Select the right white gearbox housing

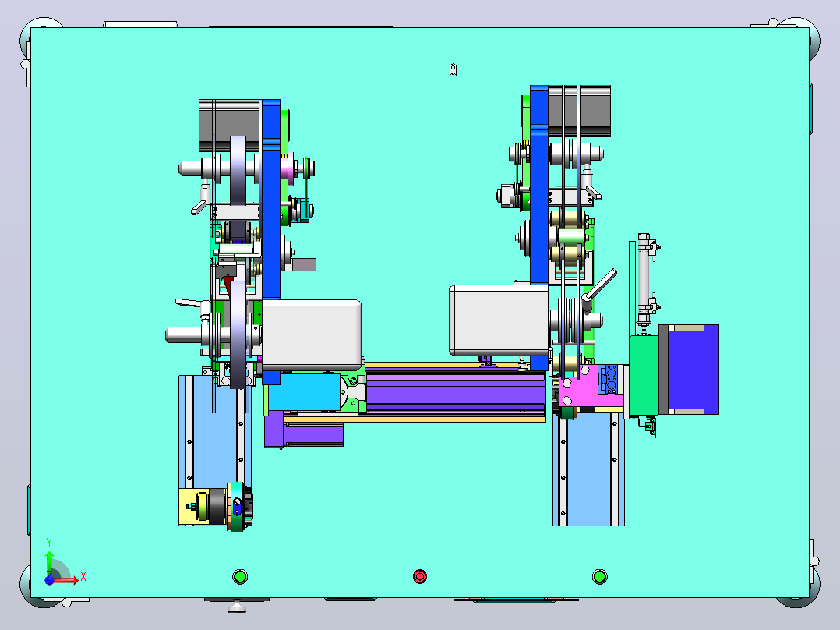click(x=499, y=320)
